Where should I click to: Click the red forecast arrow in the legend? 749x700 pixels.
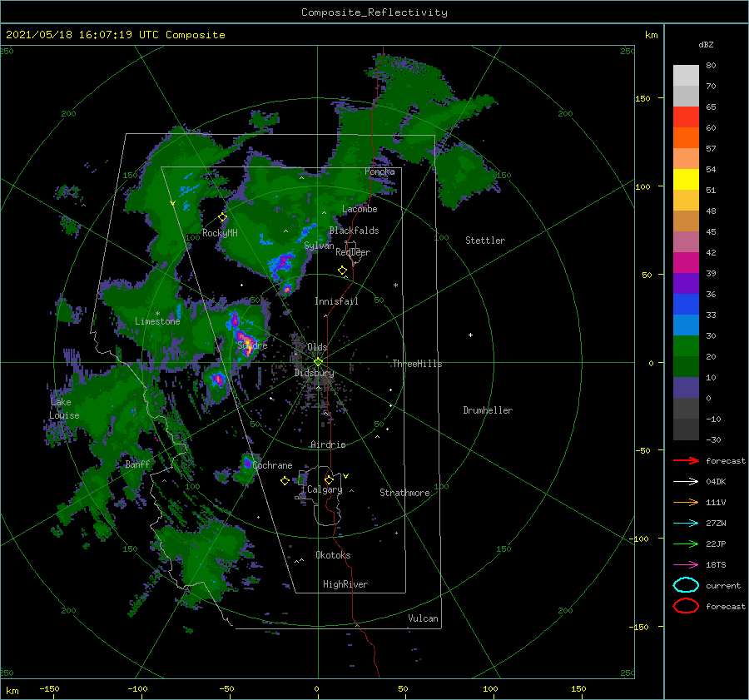coord(686,460)
